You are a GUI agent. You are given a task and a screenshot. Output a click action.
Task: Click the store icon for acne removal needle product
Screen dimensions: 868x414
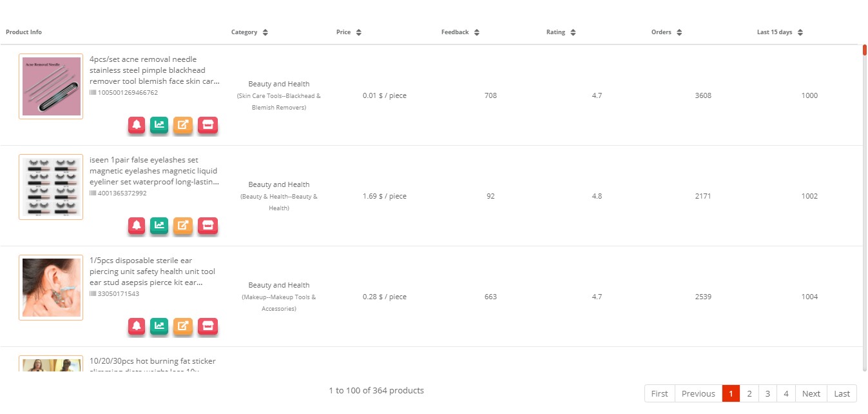click(x=207, y=126)
